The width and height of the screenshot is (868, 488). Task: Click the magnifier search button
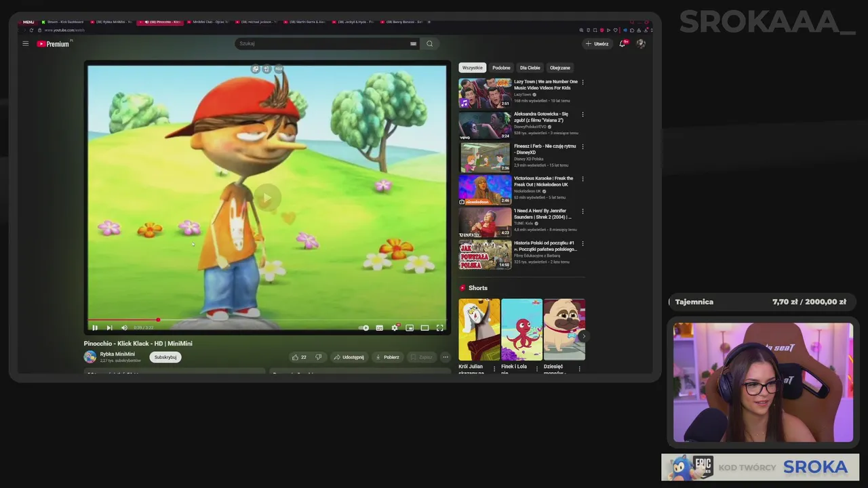pyautogui.click(x=429, y=44)
